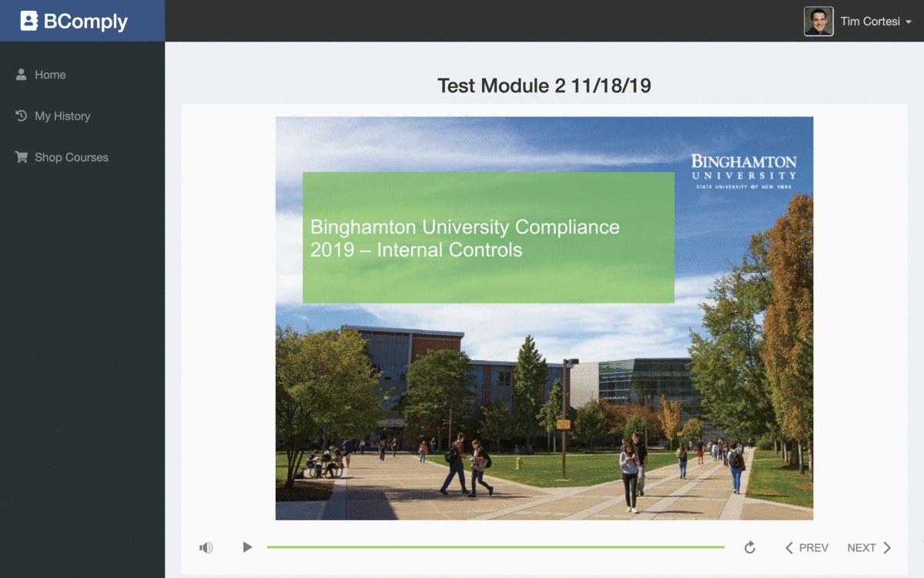Click the green playback progress bar

495,547
